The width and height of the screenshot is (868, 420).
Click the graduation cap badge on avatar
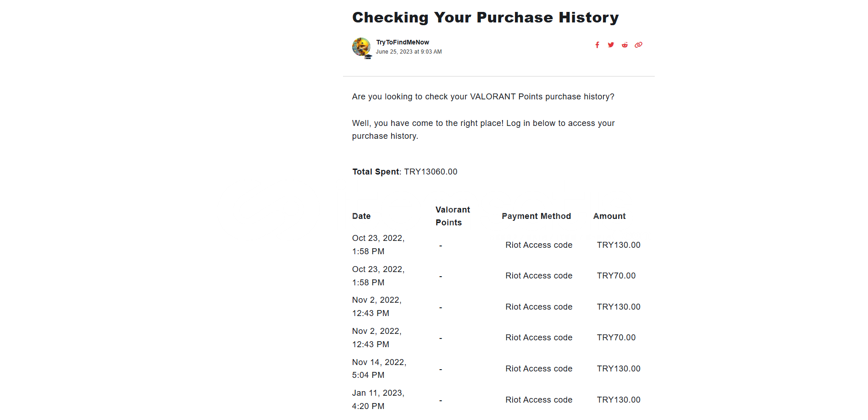(368, 57)
